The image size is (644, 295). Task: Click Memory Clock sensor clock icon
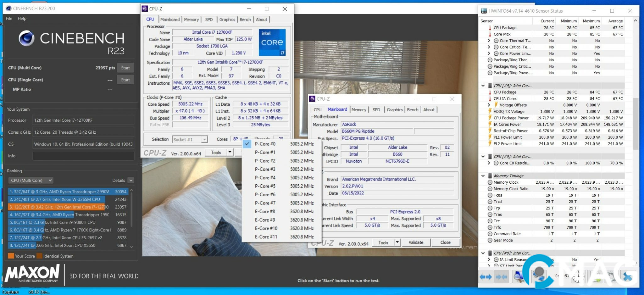click(490, 182)
